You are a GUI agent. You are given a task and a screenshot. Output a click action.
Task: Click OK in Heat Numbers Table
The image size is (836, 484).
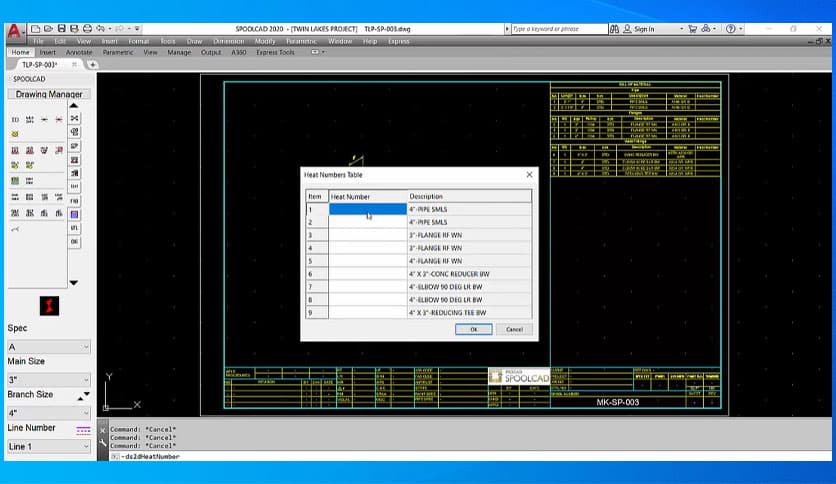(x=473, y=329)
